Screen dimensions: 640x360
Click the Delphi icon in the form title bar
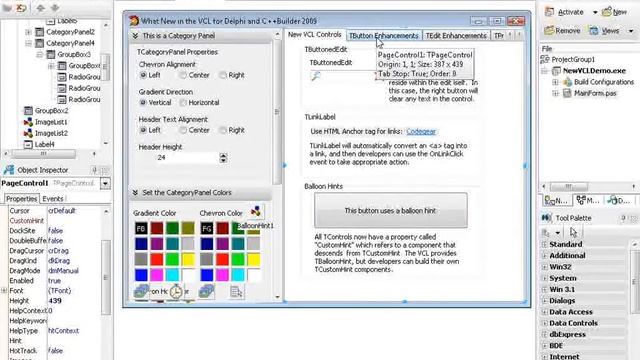click(x=134, y=20)
